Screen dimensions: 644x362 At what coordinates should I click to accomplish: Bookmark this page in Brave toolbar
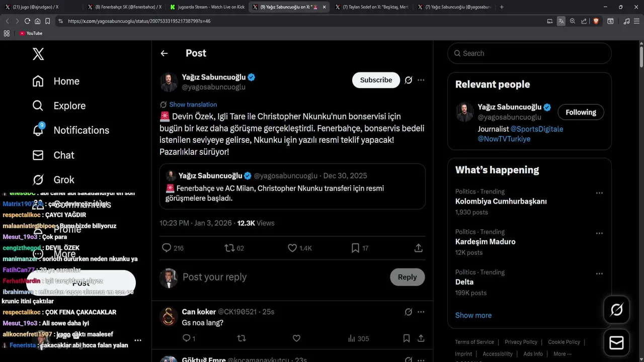[x=47, y=21]
